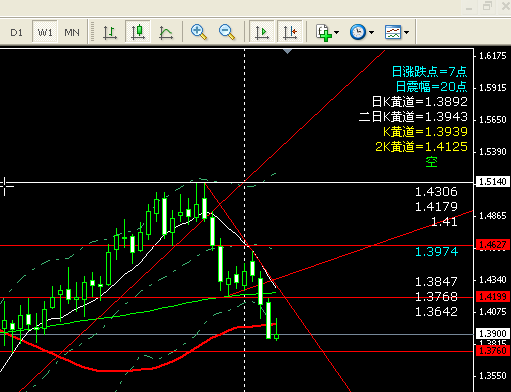Click the 1.3760 red price label
Screen dimensions: 511x392
coord(493,351)
